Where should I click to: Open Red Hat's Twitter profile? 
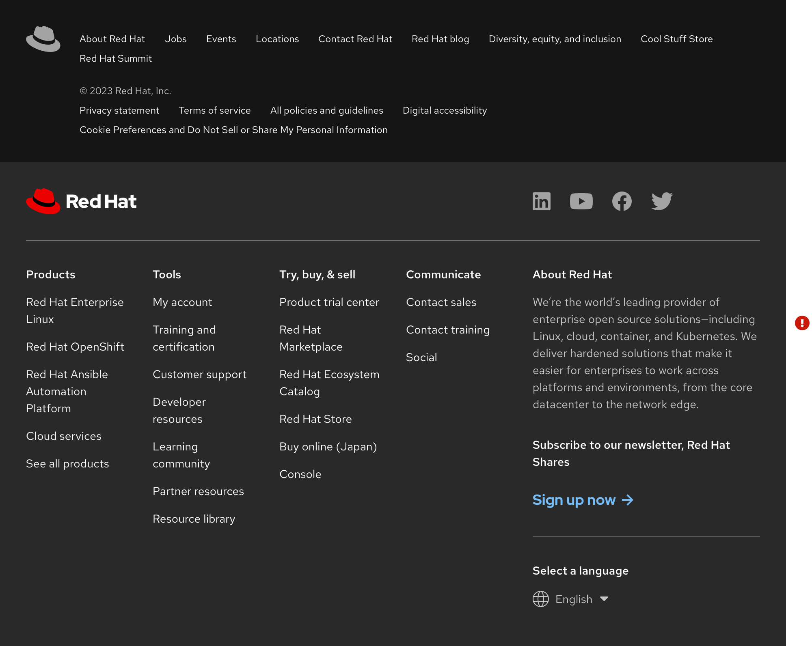[662, 201]
